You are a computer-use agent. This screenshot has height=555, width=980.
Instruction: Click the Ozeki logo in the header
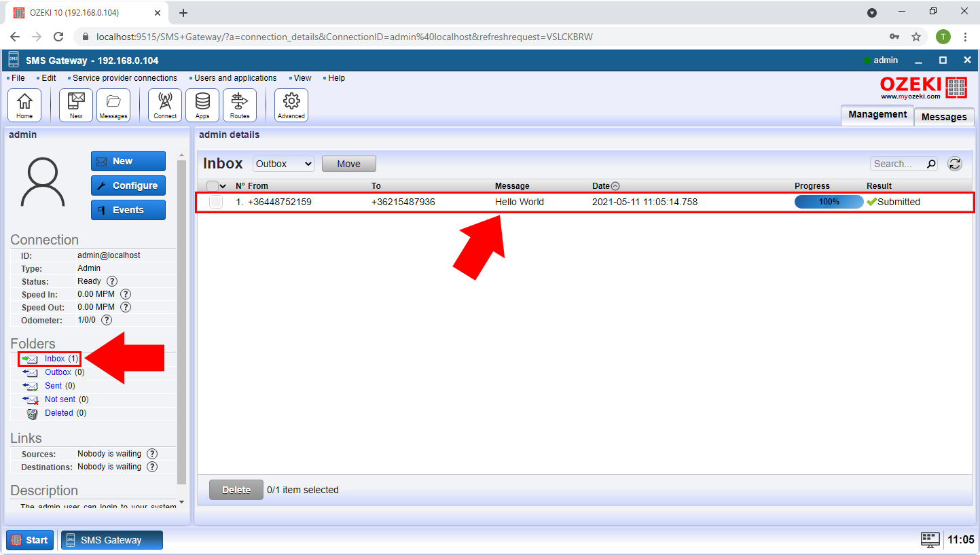pos(924,88)
